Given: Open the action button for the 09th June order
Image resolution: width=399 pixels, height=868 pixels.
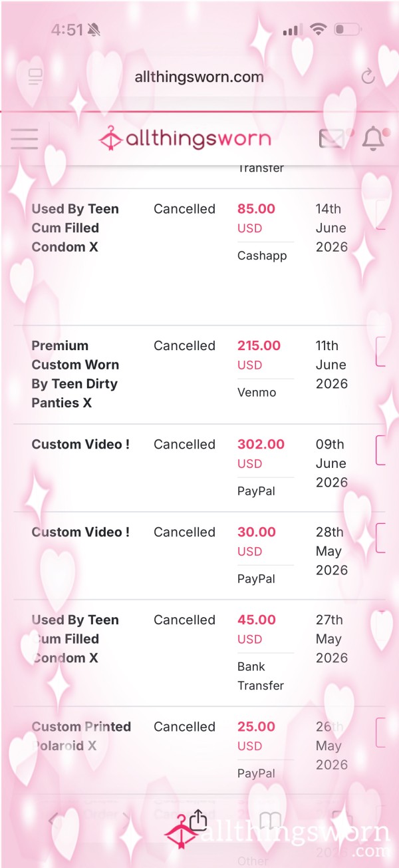Looking at the screenshot, I should (381, 450).
